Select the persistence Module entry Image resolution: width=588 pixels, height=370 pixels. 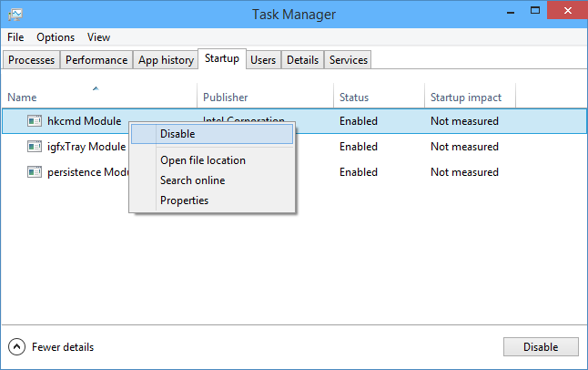point(87,172)
